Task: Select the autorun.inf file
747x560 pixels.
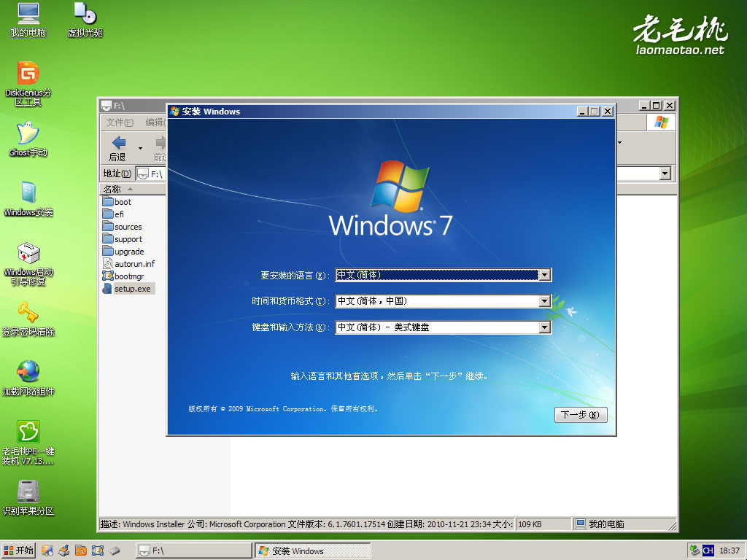Action: [128, 264]
